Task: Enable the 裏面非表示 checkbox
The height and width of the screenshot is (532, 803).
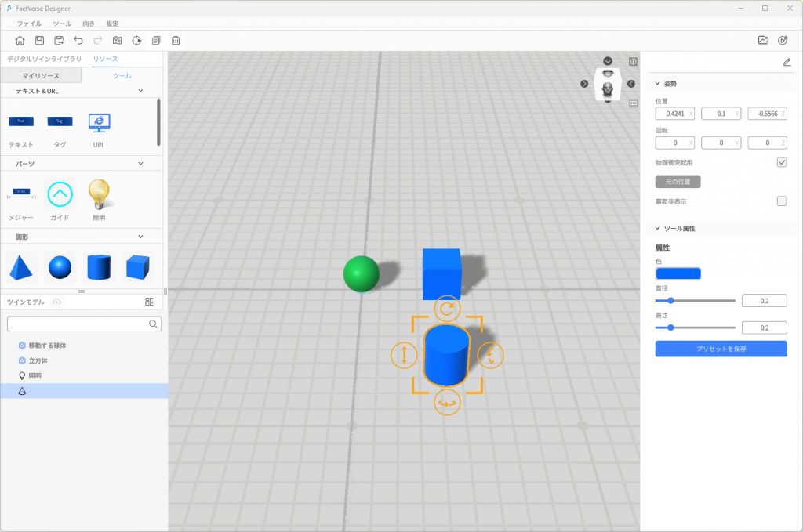Action: [x=782, y=201]
